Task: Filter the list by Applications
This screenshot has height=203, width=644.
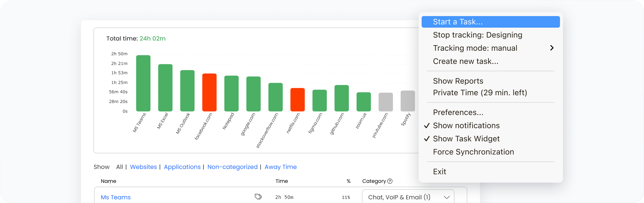Action: coord(182,167)
